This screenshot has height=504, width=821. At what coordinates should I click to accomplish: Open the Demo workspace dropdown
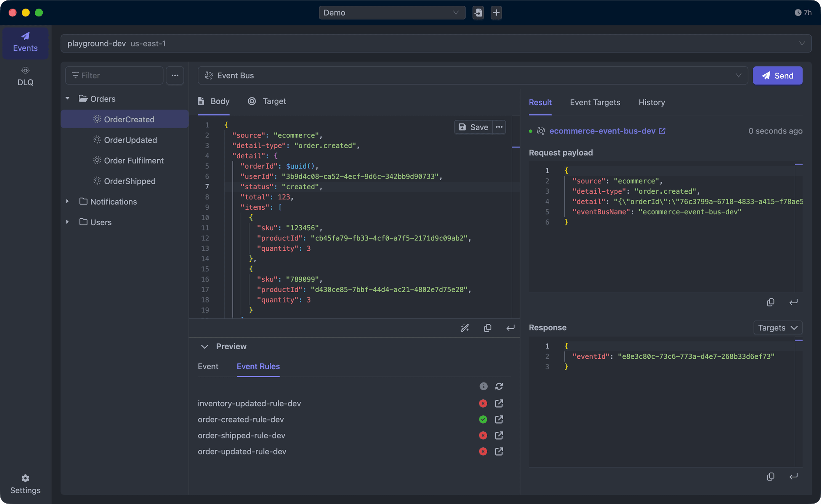click(392, 13)
